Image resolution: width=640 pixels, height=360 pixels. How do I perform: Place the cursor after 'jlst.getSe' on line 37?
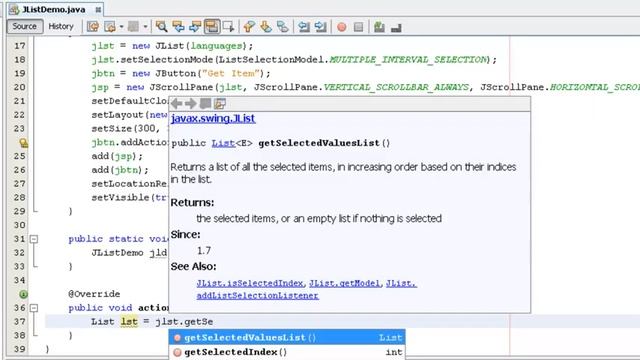(x=213, y=322)
